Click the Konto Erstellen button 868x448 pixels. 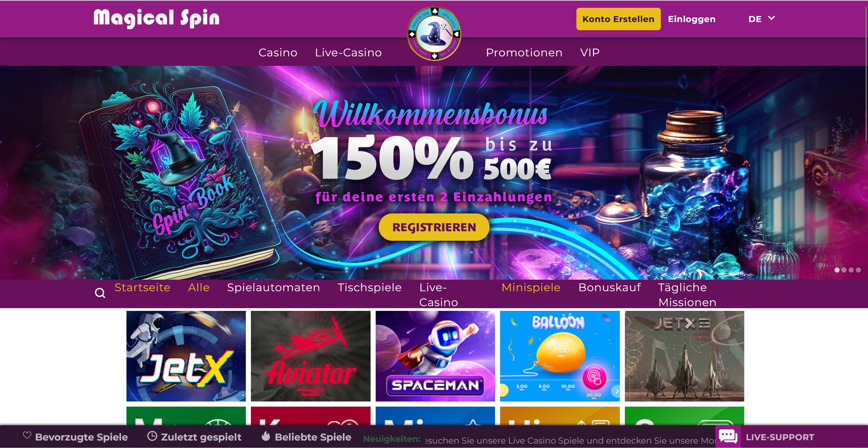tap(618, 19)
